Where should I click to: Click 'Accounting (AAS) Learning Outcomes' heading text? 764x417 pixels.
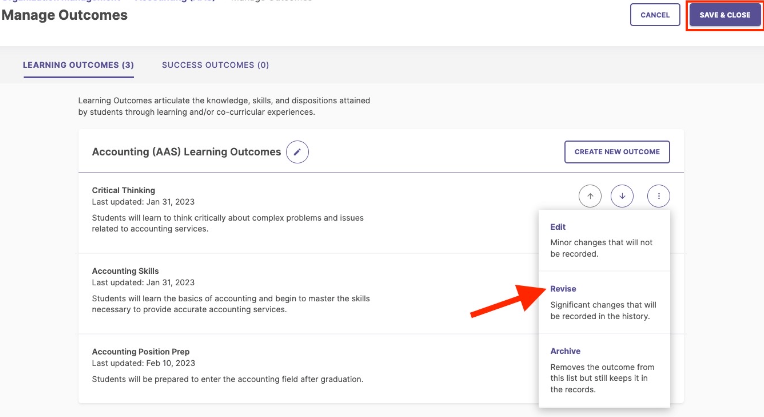[x=187, y=152]
